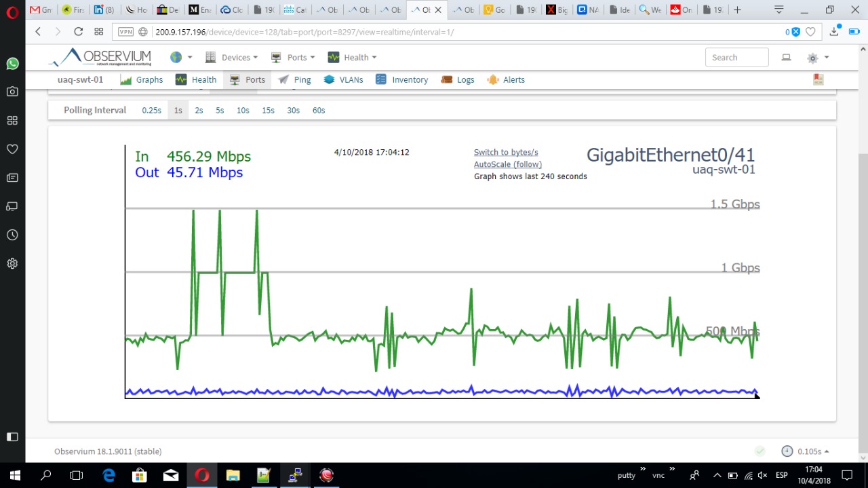Click the Observium logo

pyautogui.click(x=100, y=58)
